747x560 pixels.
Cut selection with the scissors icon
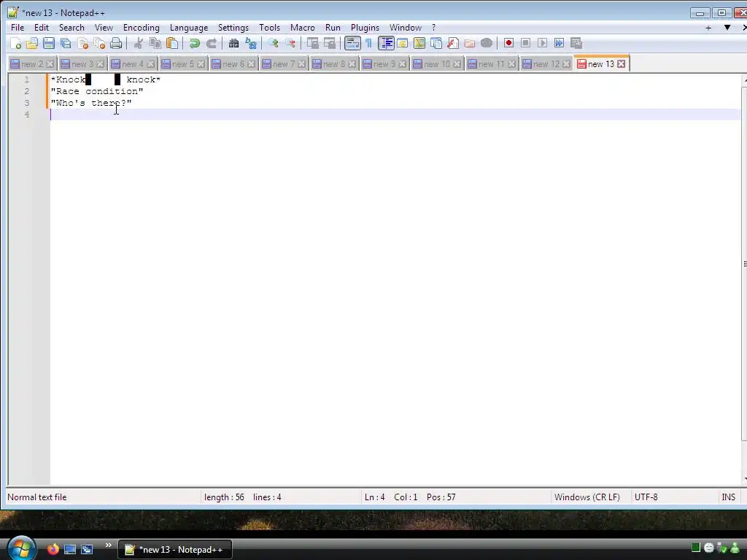pyautogui.click(x=138, y=43)
